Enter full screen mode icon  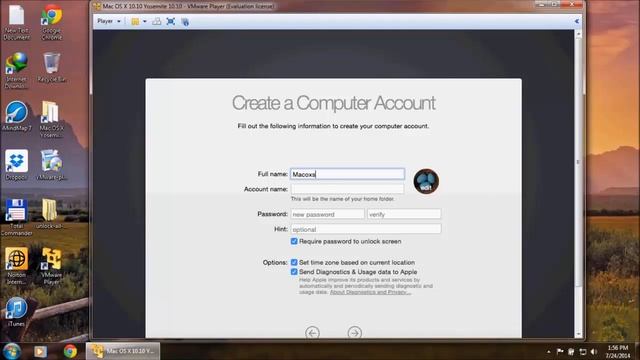click(171, 22)
